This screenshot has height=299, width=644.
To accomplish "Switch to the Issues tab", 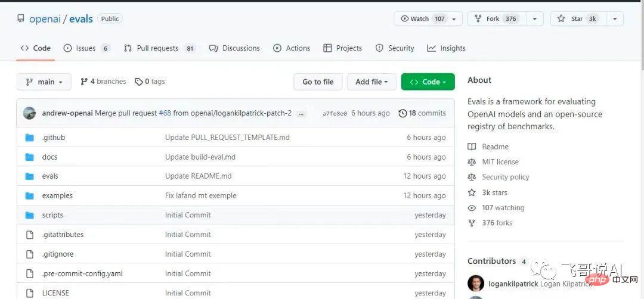I will tap(86, 48).
